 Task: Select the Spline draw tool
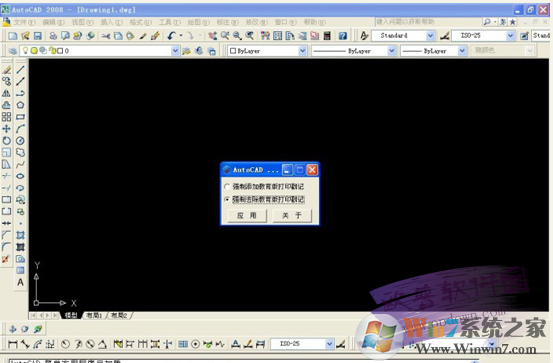pyautogui.click(x=20, y=164)
